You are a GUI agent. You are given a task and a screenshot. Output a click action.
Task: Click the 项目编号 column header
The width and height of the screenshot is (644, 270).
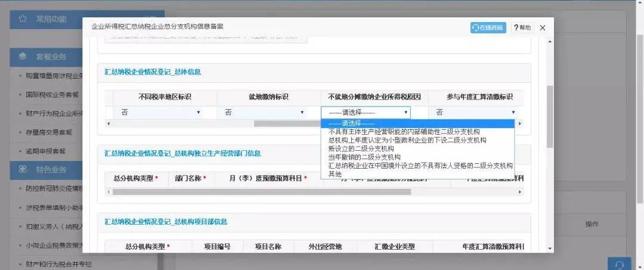(x=217, y=247)
